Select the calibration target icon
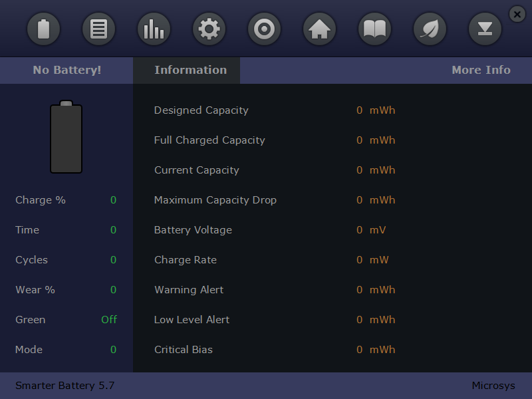Image resolution: width=532 pixels, height=399 pixels. 264,29
